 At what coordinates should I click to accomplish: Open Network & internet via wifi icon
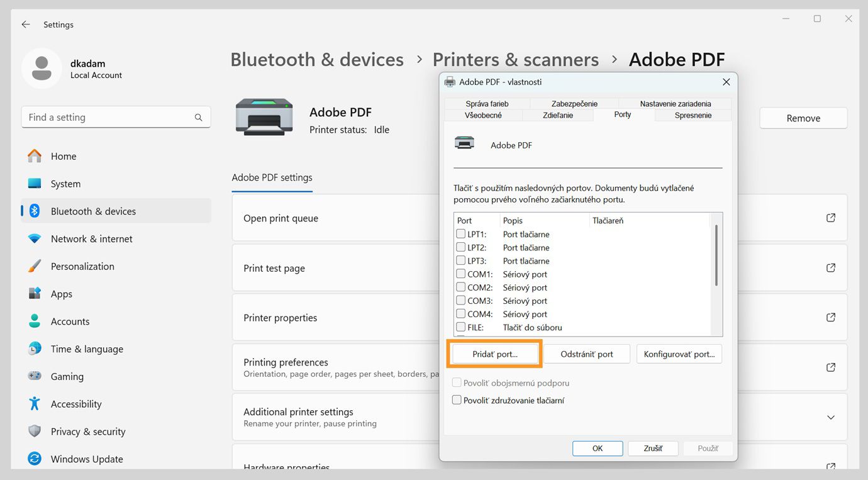coord(35,239)
